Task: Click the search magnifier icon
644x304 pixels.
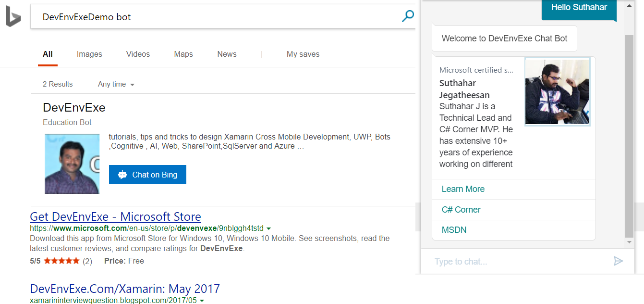Action: click(x=408, y=16)
